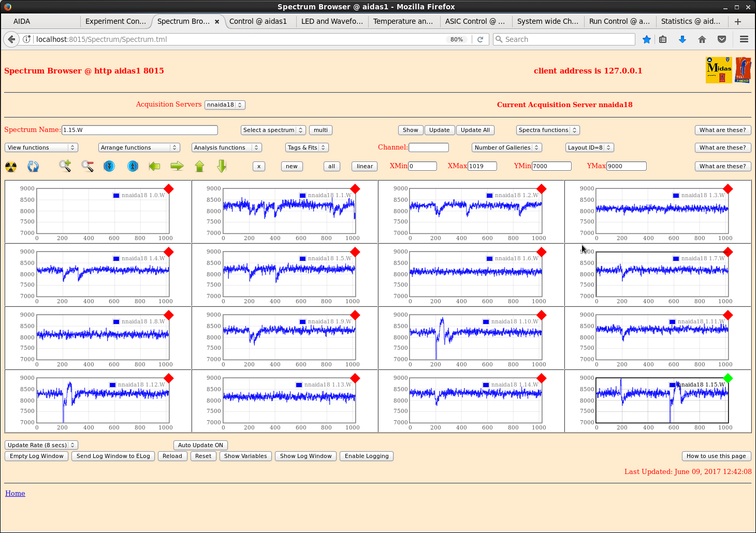Click the blue up-chevrons circle icon
Image resolution: width=756 pixels, height=533 pixels.
tap(133, 166)
